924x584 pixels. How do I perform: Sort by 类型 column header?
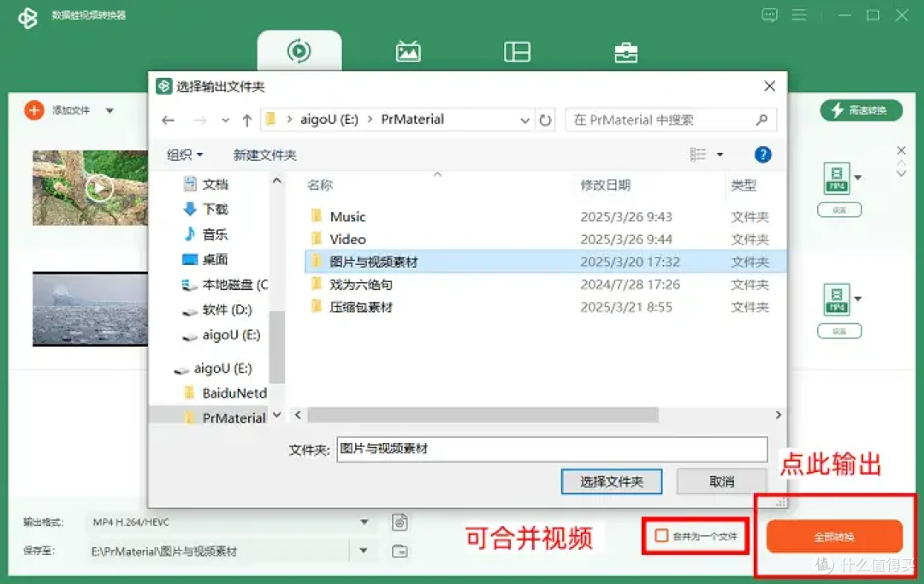point(743,185)
